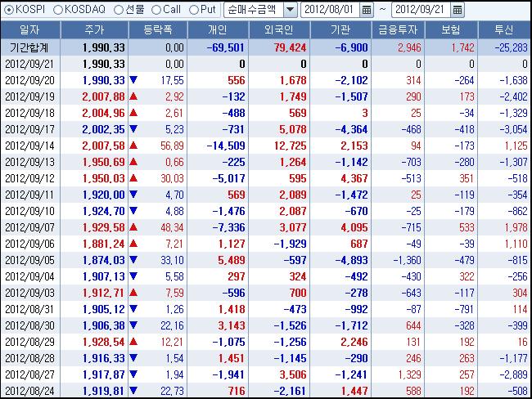This screenshot has height=399, width=532.
Task: Click the 외국인 value 3,506
Action: [x=293, y=374]
